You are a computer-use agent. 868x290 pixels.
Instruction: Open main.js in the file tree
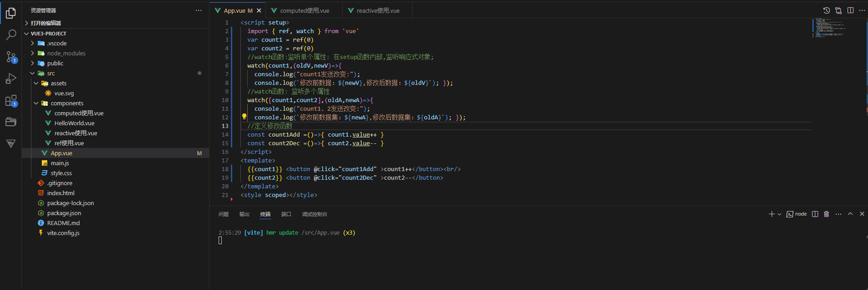point(115,163)
